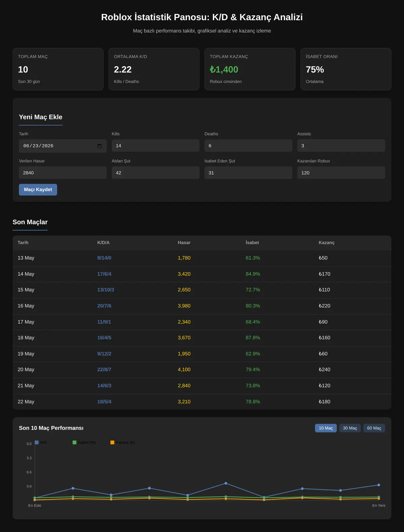The image size is (404, 532).
Task: Switch chart to 60 Maç view
Action: [374, 428]
